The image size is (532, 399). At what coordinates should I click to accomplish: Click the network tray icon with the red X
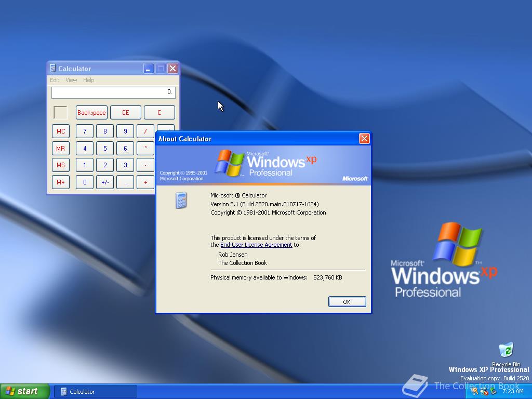(484, 392)
